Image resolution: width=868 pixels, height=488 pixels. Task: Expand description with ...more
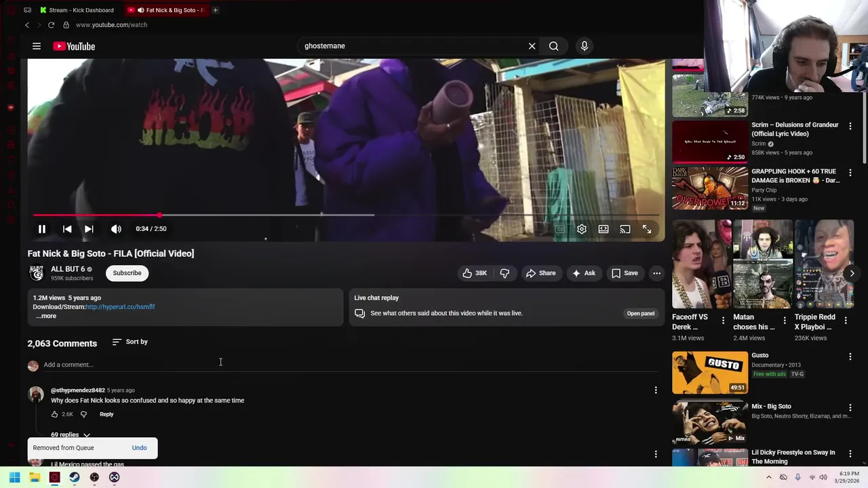click(x=47, y=316)
